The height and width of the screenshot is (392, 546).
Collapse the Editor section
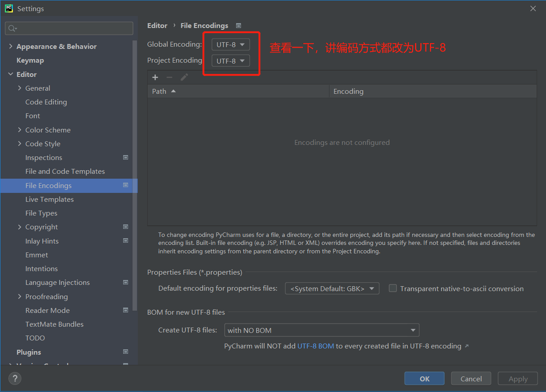click(11, 74)
